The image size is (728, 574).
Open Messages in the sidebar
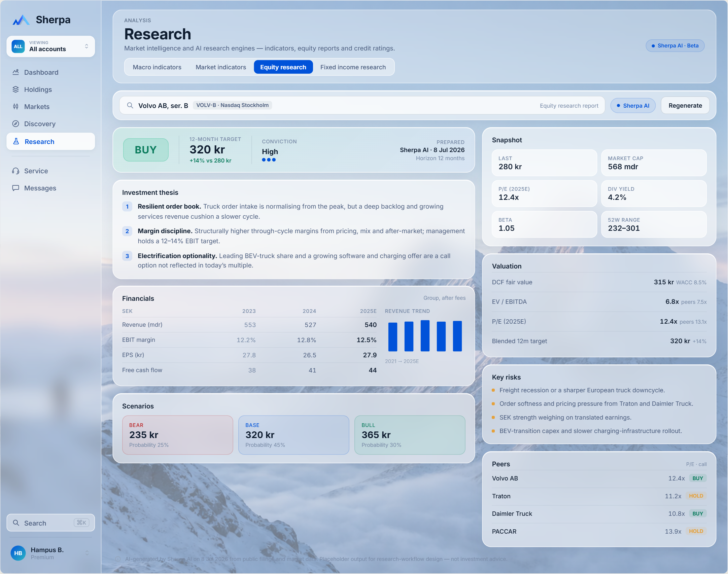click(x=50, y=188)
